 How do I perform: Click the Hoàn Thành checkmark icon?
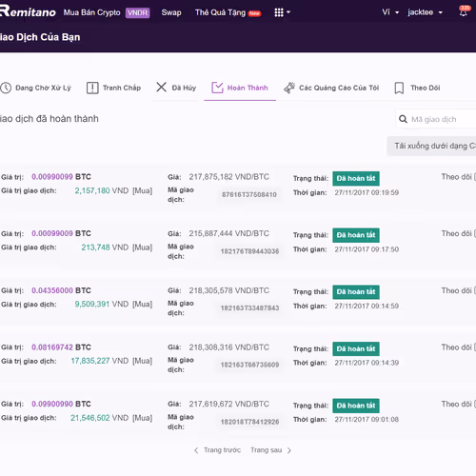pyautogui.click(x=217, y=88)
